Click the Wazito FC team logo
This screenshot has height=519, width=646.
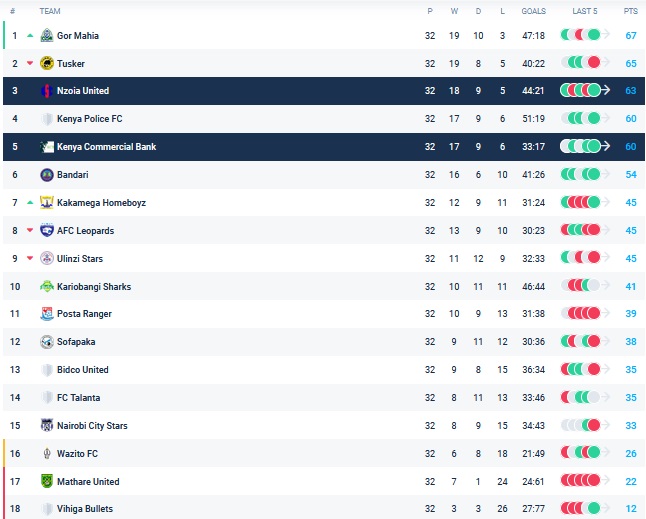point(47,454)
